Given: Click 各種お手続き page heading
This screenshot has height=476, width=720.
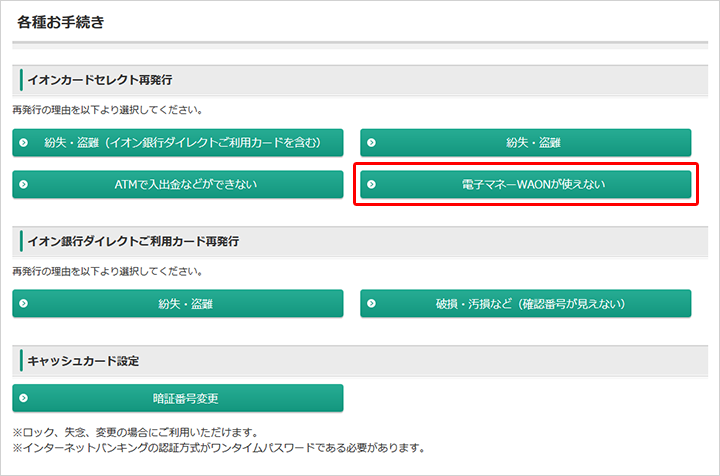Looking at the screenshot, I should (x=61, y=22).
